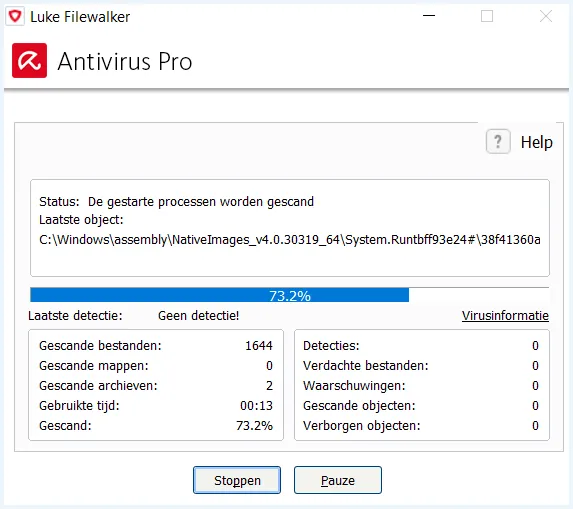Click the 'Status:' label
The image size is (573, 509).
pyautogui.click(x=59, y=202)
